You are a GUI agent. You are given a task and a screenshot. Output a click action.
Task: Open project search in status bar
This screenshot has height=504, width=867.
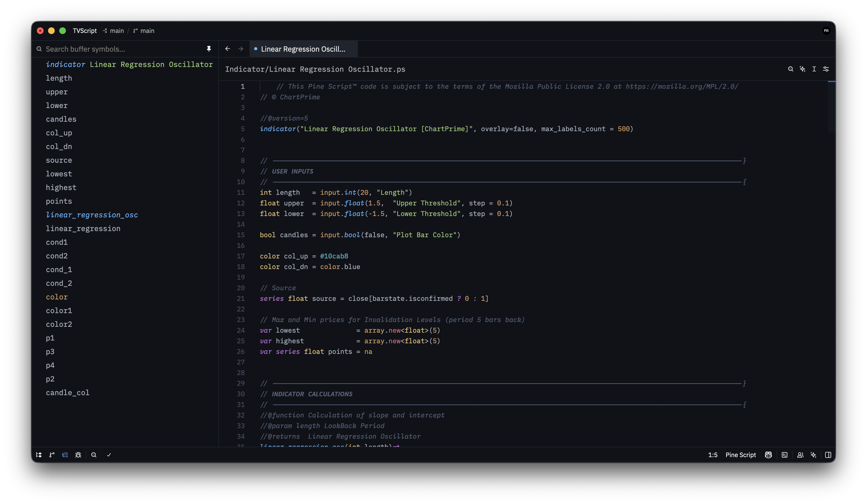(94, 455)
